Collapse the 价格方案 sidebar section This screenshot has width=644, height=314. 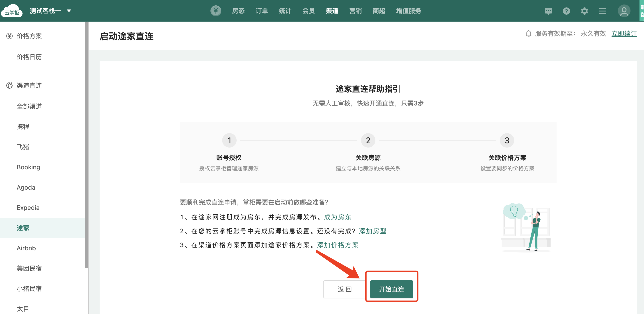point(29,36)
